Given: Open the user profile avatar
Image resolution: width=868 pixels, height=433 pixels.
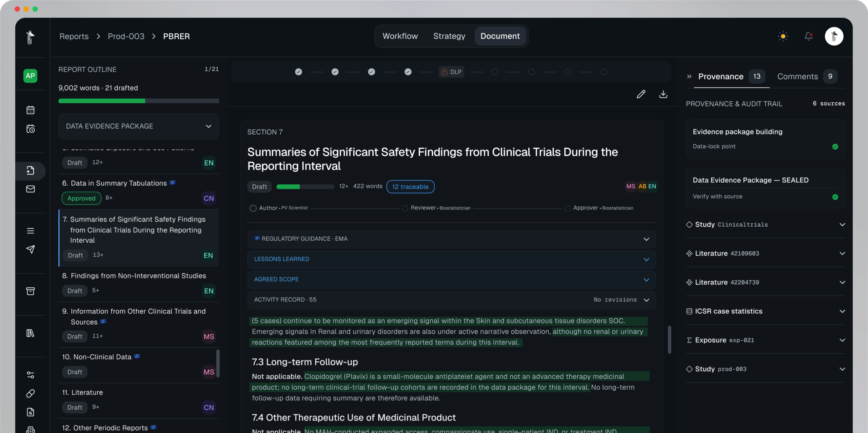Looking at the screenshot, I should [834, 36].
